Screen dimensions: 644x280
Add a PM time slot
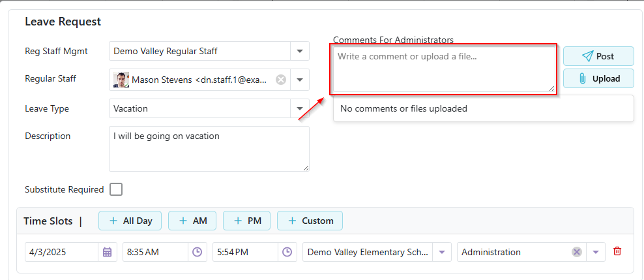(x=246, y=221)
